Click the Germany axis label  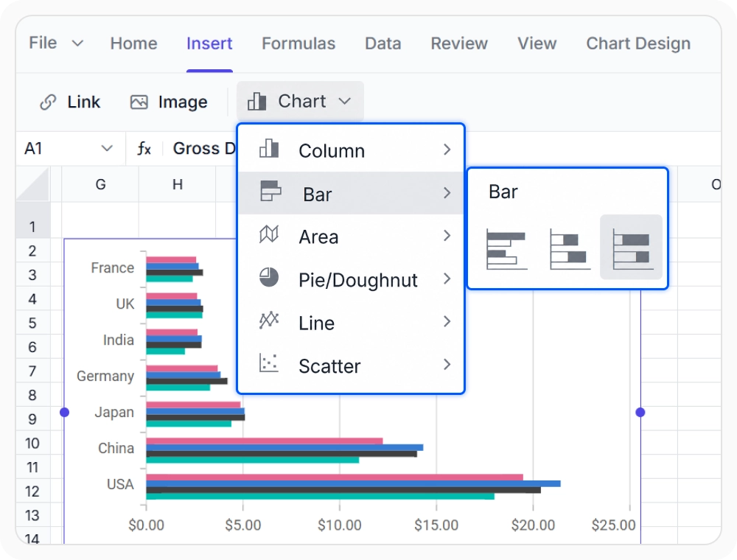point(105,376)
